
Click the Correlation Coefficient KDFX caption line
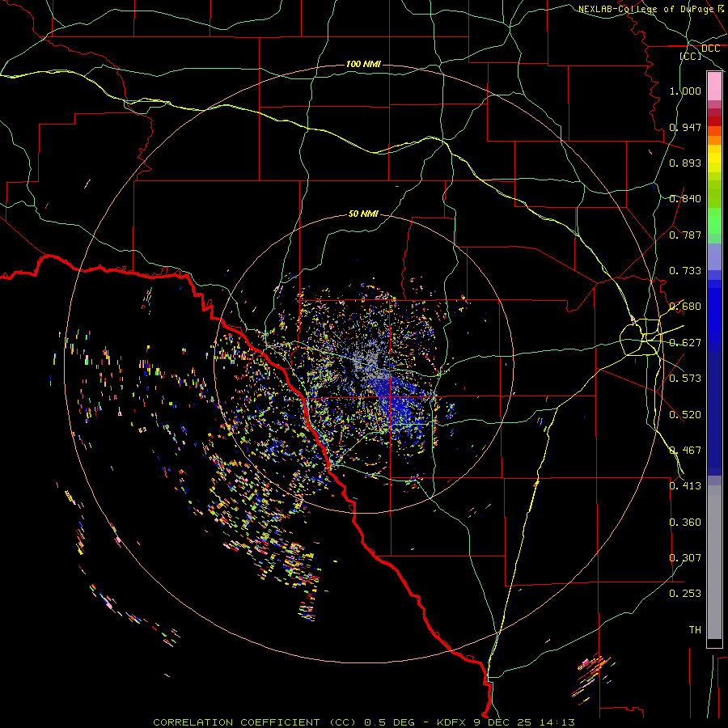pyautogui.click(x=364, y=722)
